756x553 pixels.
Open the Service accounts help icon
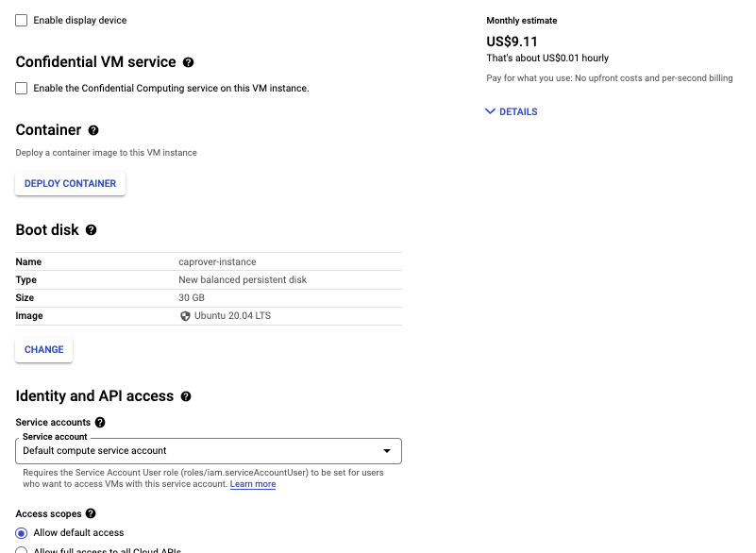pos(100,422)
